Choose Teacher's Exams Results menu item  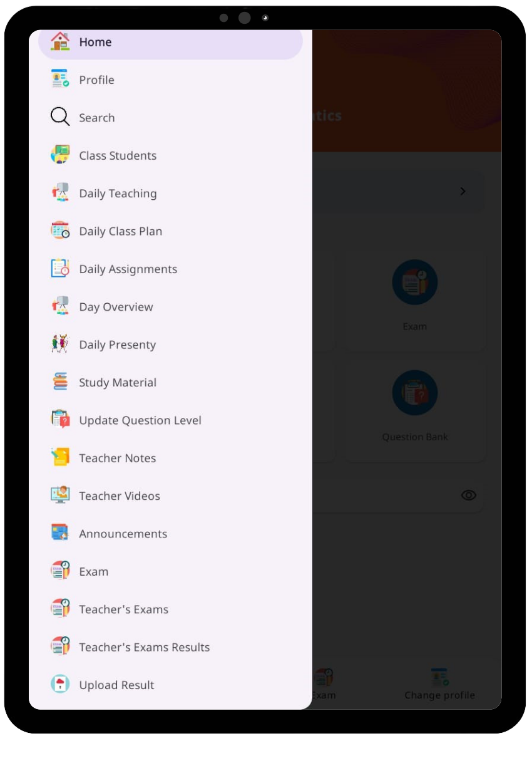pos(170,647)
